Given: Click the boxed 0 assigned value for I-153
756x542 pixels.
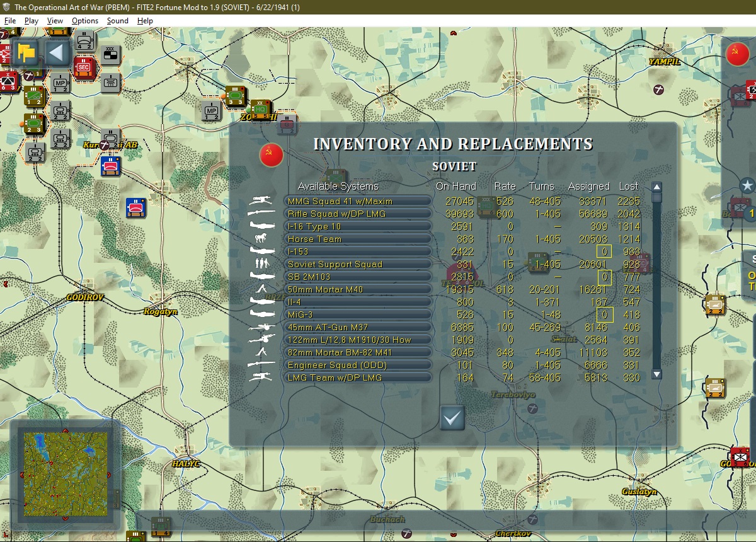Looking at the screenshot, I should pyautogui.click(x=604, y=251).
